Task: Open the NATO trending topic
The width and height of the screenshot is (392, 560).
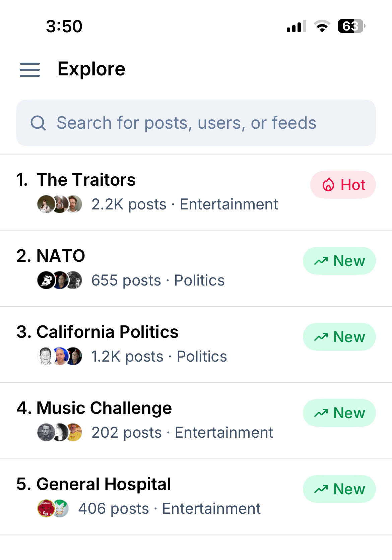Action: tap(61, 256)
